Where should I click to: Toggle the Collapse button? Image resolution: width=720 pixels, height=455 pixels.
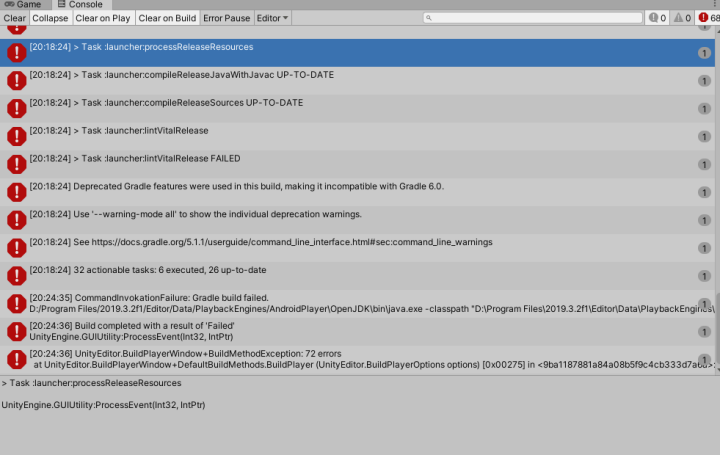[50, 18]
